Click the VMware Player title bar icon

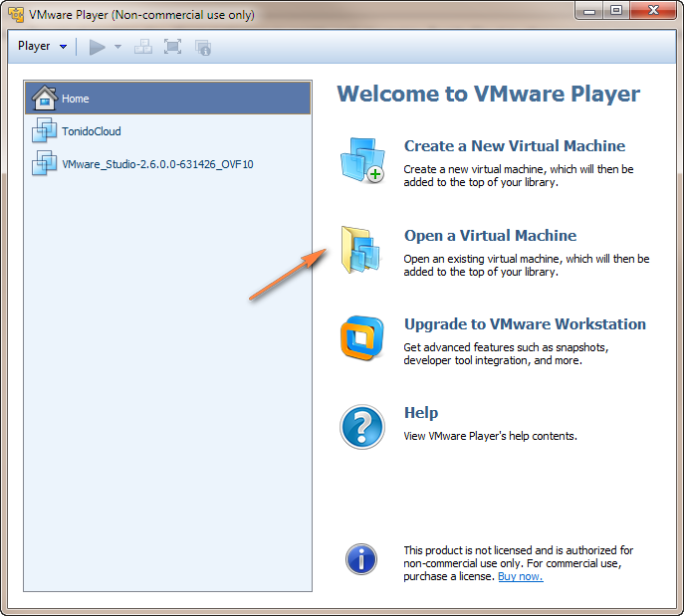tap(16, 15)
